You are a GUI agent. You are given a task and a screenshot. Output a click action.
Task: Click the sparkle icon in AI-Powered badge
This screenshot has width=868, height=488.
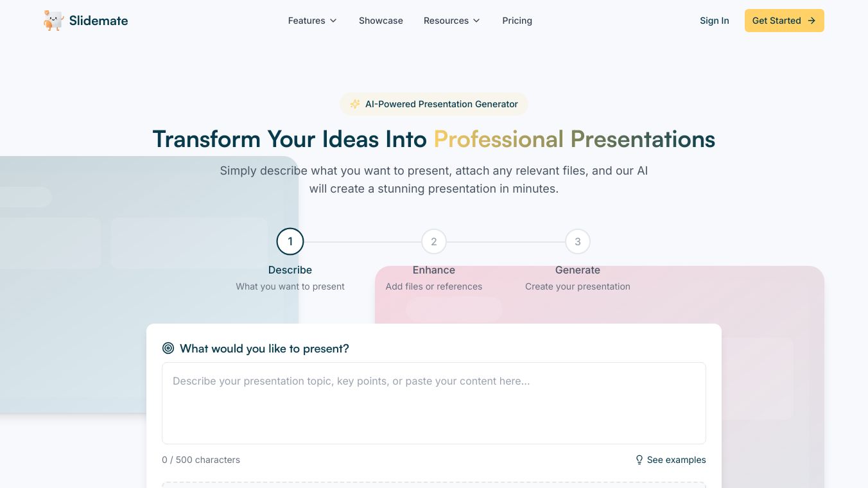coord(354,104)
